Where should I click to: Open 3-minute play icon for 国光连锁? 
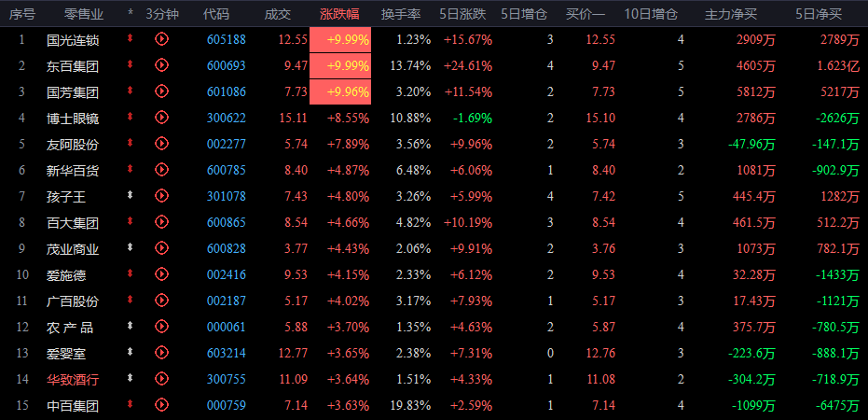tap(161, 39)
